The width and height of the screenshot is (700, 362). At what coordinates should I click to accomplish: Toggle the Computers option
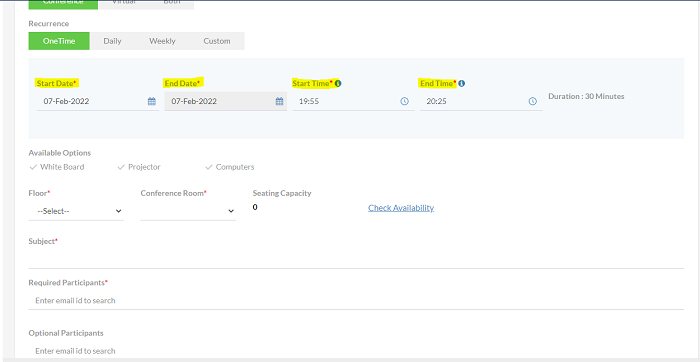[230, 167]
